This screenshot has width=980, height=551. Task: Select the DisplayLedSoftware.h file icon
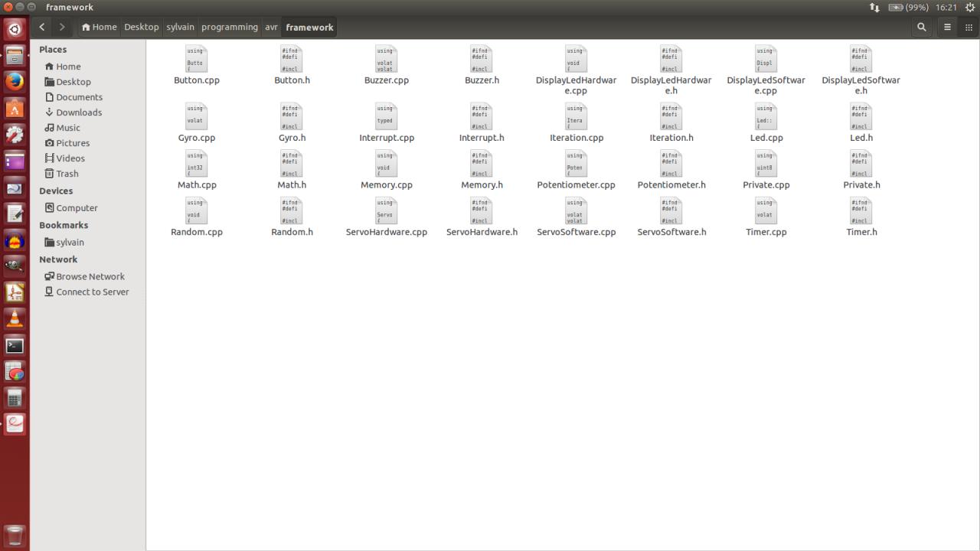point(861,59)
